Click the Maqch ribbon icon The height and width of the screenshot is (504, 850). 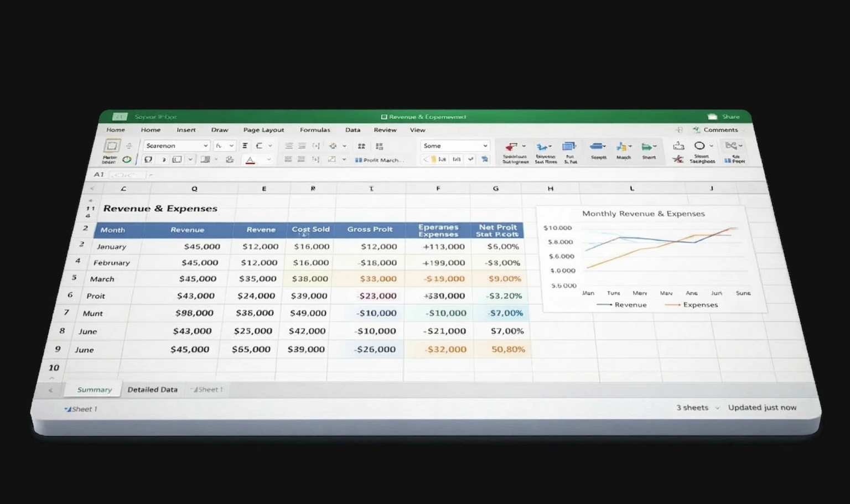click(x=623, y=147)
